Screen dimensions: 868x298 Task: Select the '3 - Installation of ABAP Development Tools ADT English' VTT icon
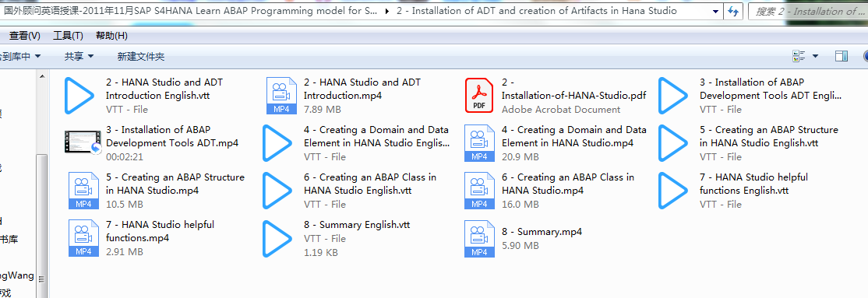click(x=672, y=96)
